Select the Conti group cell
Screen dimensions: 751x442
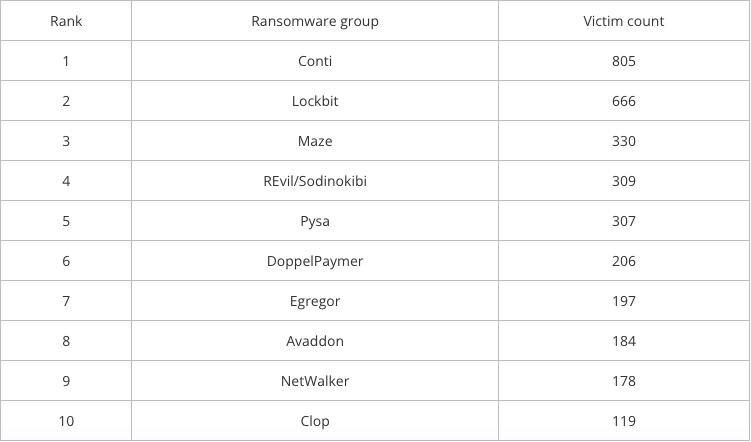tap(315, 61)
